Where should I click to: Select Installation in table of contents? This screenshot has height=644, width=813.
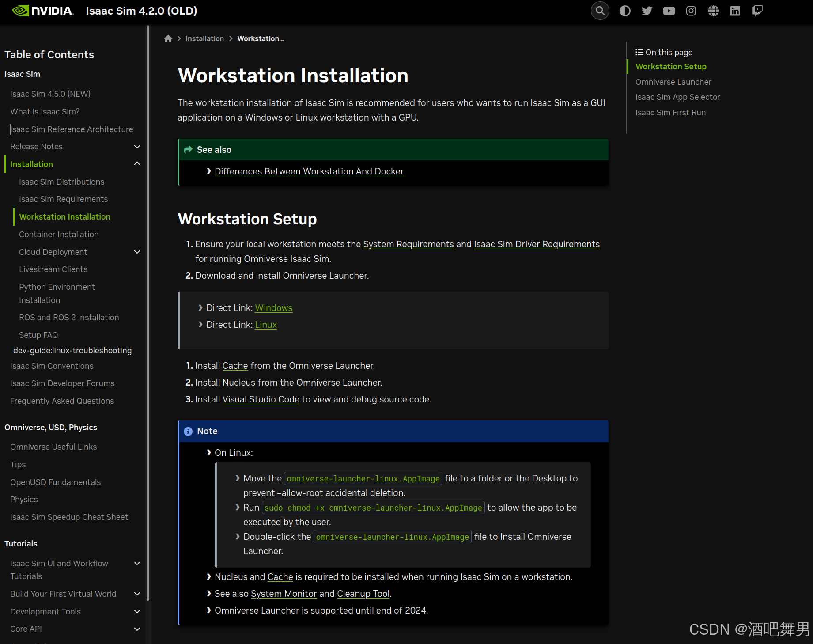click(31, 164)
